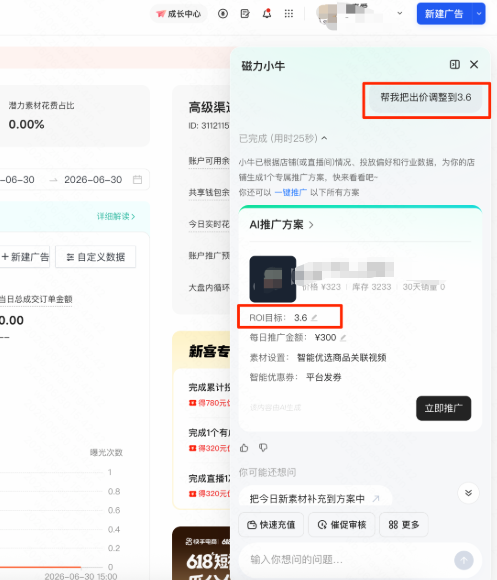Viewport: 497px width, 580px height.
Task: Click the double-chevron scroll down button
Action: click(x=468, y=493)
